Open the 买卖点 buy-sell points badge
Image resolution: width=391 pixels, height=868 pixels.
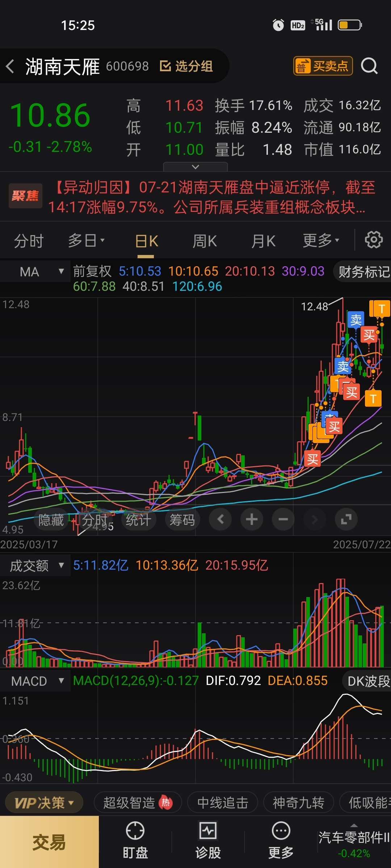point(323,66)
